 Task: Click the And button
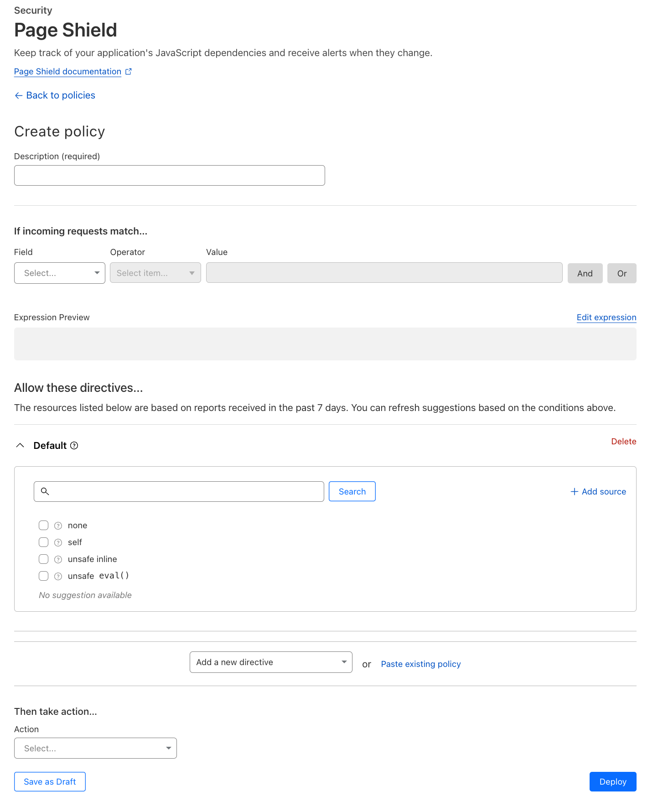[x=585, y=273]
